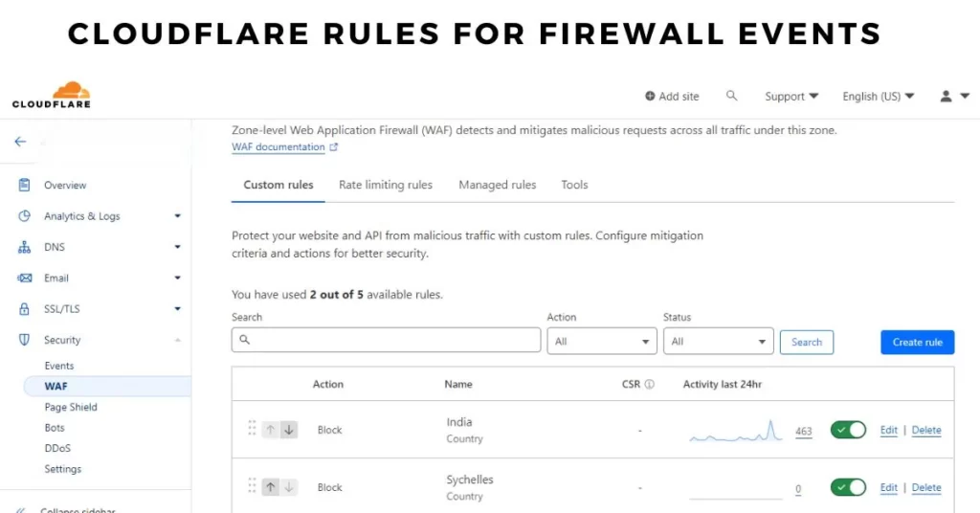Open Bots in the sidebar
Viewport: 980px width, 513px height.
(55, 428)
